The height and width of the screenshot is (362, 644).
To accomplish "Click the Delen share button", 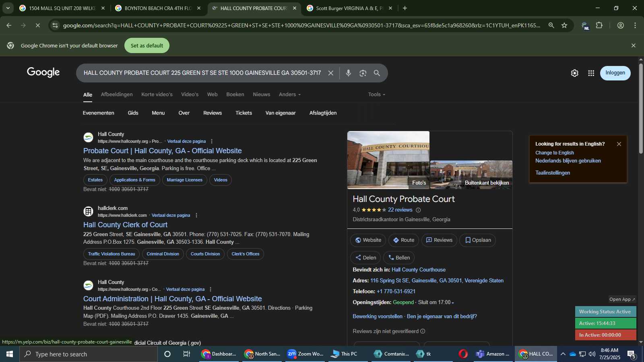I will click(365, 258).
